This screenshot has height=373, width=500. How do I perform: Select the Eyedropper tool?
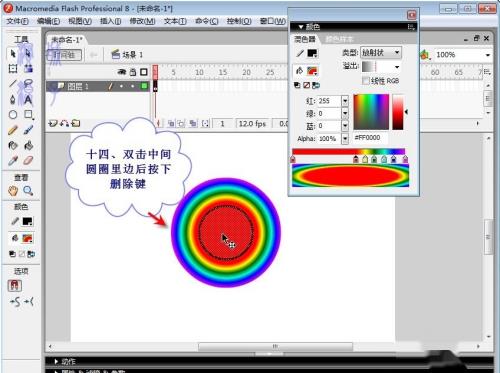pos(13,161)
